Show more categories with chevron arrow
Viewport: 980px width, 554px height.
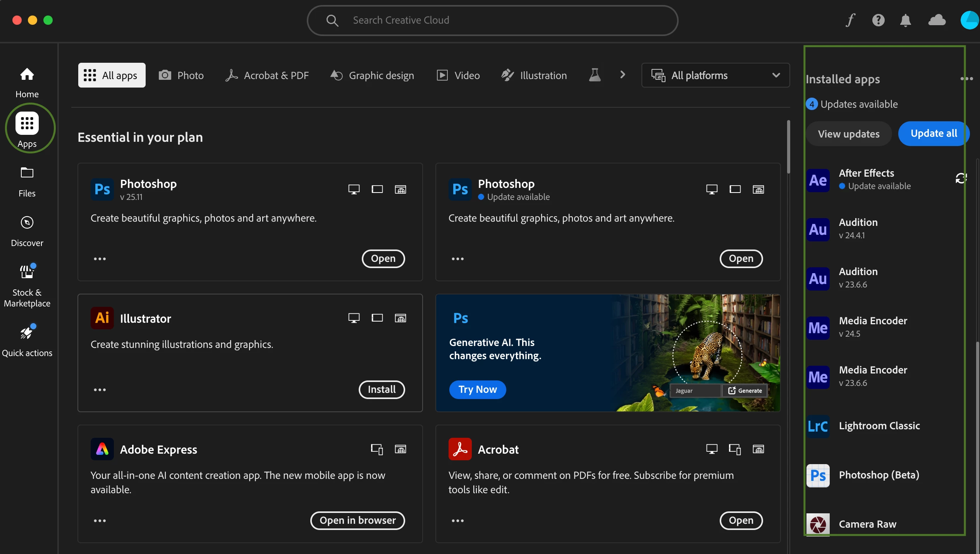(622, 75)
